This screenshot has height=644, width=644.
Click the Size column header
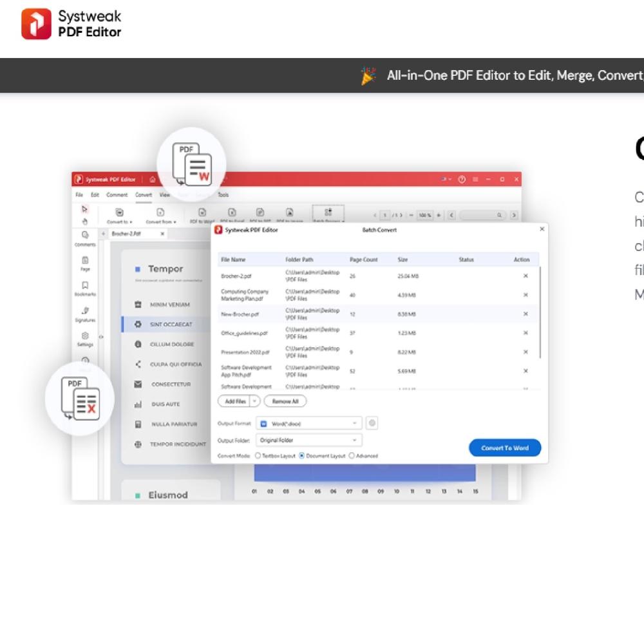tap(402, 260)
